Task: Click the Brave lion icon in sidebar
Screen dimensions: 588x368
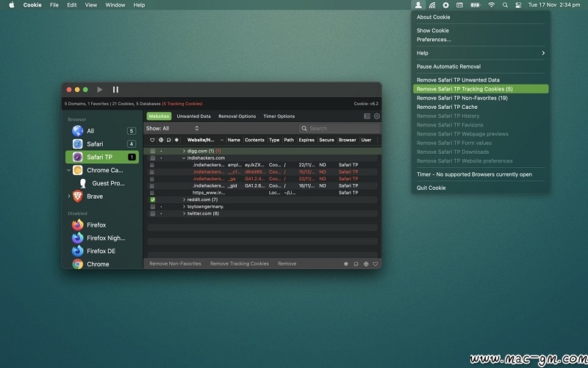Action: (78, 196)
